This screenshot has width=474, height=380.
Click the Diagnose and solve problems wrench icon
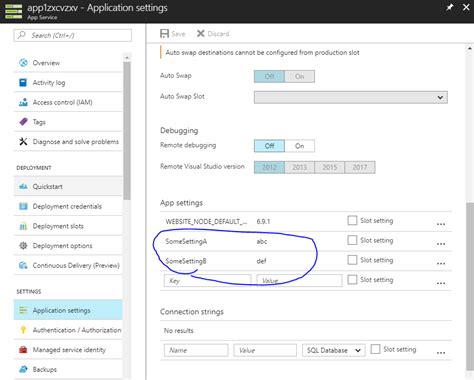pyautogui.click(x=23, y=142)
